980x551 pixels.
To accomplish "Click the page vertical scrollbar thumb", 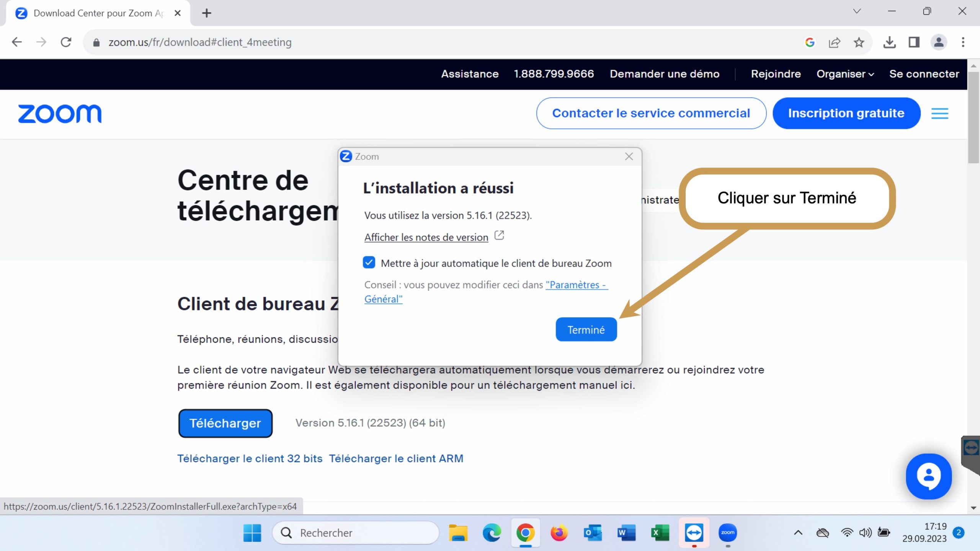I will [973, 119].
